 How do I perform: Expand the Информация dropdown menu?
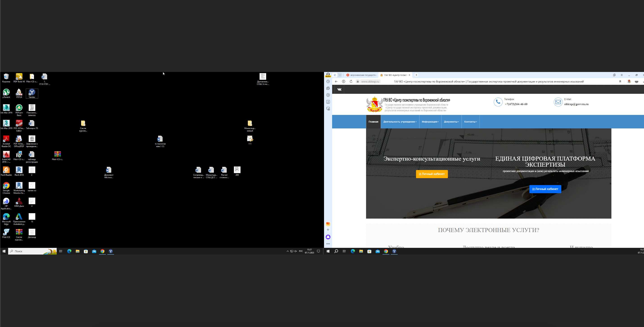click(430, 122)
